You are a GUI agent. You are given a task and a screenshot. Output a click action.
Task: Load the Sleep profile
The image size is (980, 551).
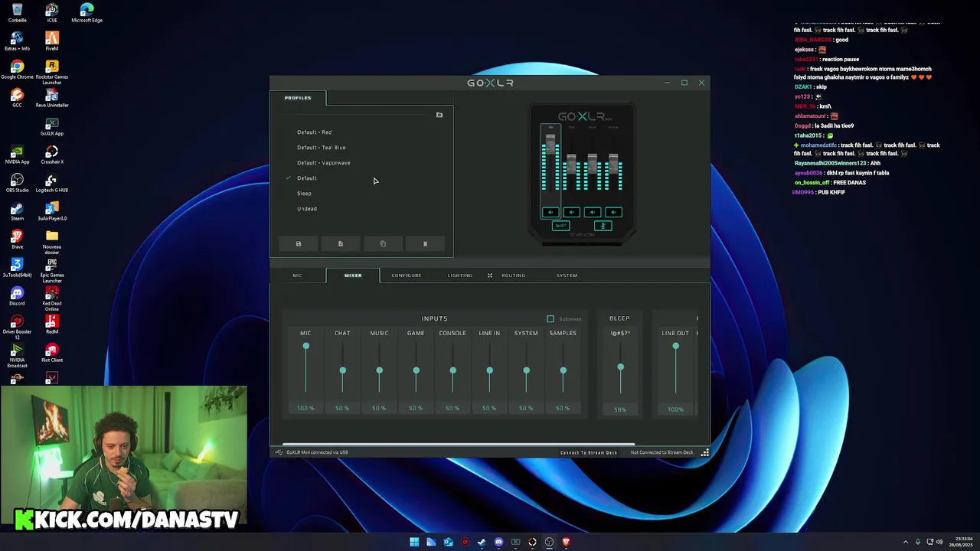click(305, 194)
